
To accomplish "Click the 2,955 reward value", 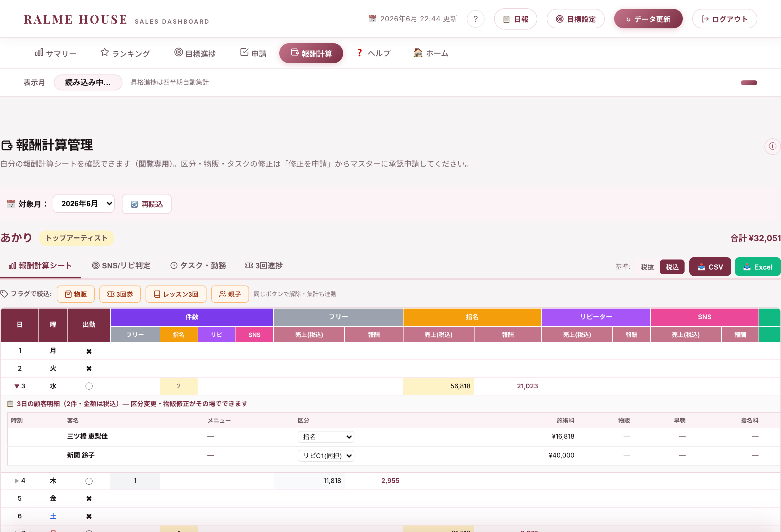I will (x=390, y=481).
